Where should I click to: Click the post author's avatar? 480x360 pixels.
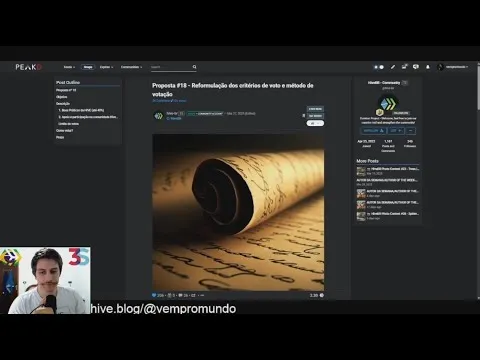158,116
